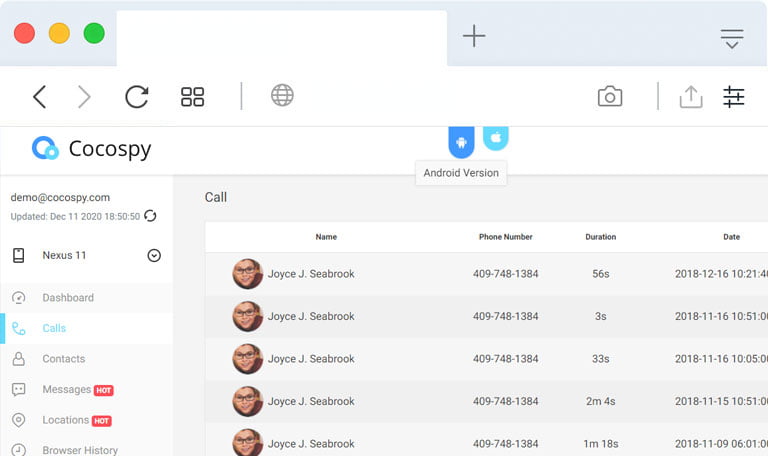Image resolution: width=768 pixels, height=456 pixels.
Task: Click HOT badge next to Locations
Action: (102, 421)
